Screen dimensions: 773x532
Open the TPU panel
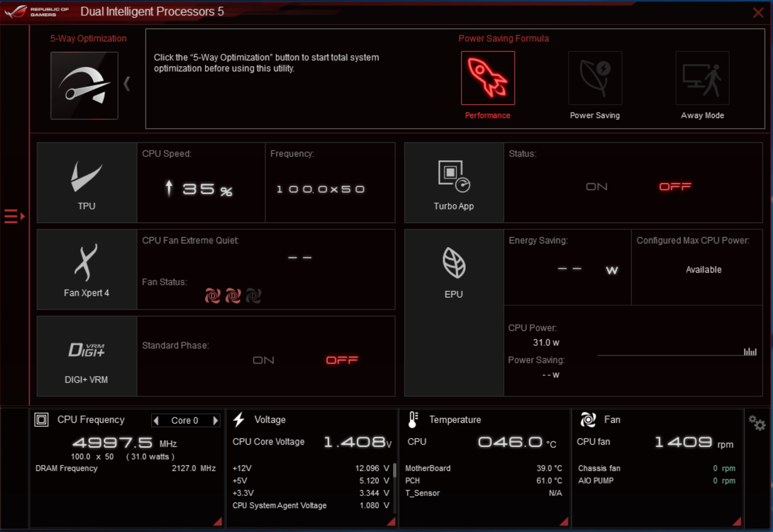tap(87, 183)
